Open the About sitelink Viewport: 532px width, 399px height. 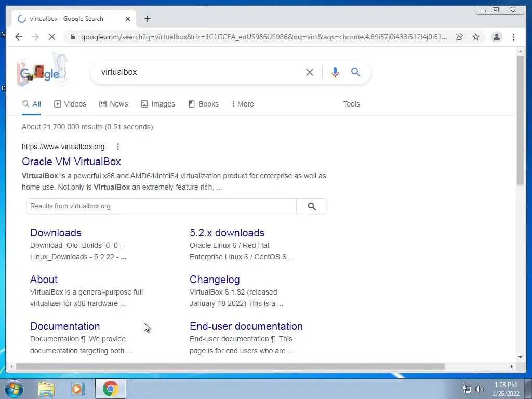44,280
